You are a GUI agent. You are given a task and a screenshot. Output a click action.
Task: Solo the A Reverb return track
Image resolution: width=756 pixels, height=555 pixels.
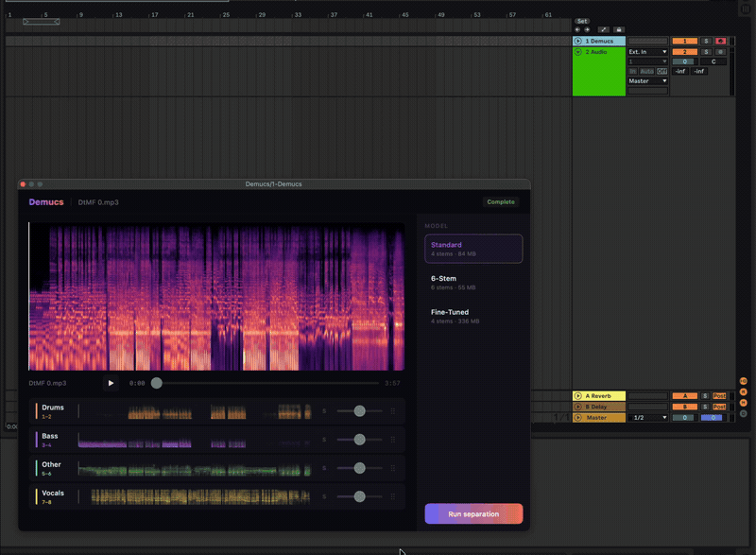coord(705,396)
